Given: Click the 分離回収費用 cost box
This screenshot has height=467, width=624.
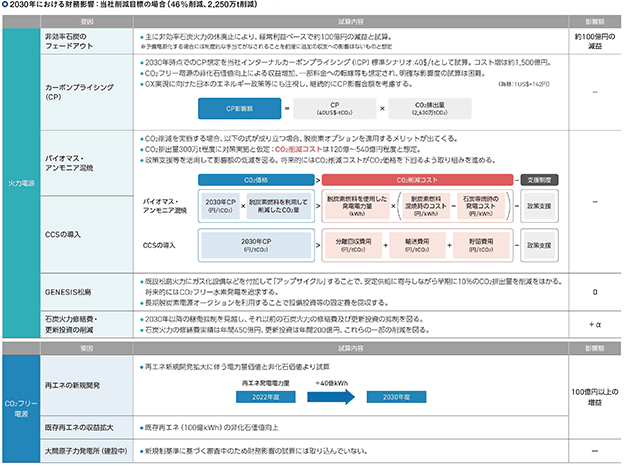Looking at the screenshot, I should (353, 245).
